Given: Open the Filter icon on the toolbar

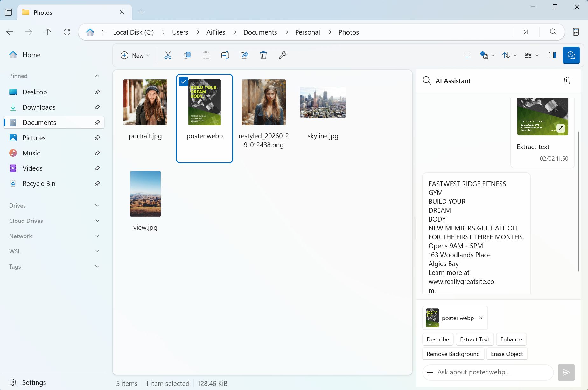Looking at the screenshot, I should point(467,55).
